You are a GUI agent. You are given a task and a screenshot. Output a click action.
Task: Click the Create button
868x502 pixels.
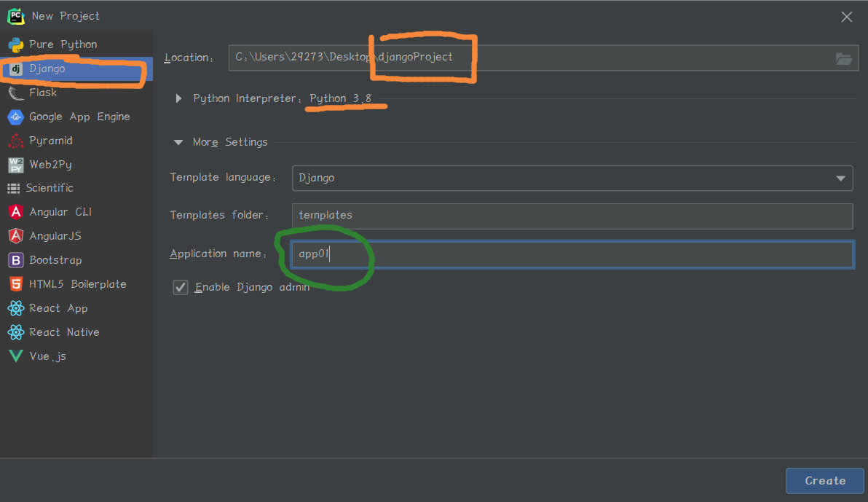pos(825,481)
